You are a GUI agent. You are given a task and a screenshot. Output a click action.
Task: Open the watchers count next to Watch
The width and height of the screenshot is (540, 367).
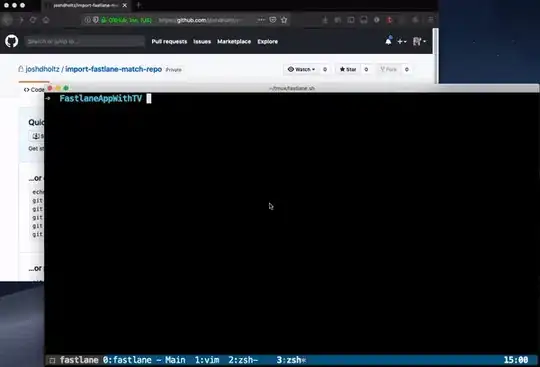[325, 69]
